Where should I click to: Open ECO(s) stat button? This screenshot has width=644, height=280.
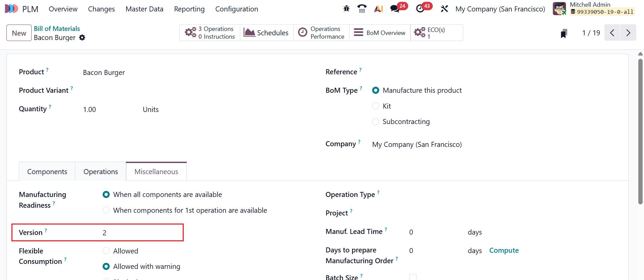pos(437,33)
